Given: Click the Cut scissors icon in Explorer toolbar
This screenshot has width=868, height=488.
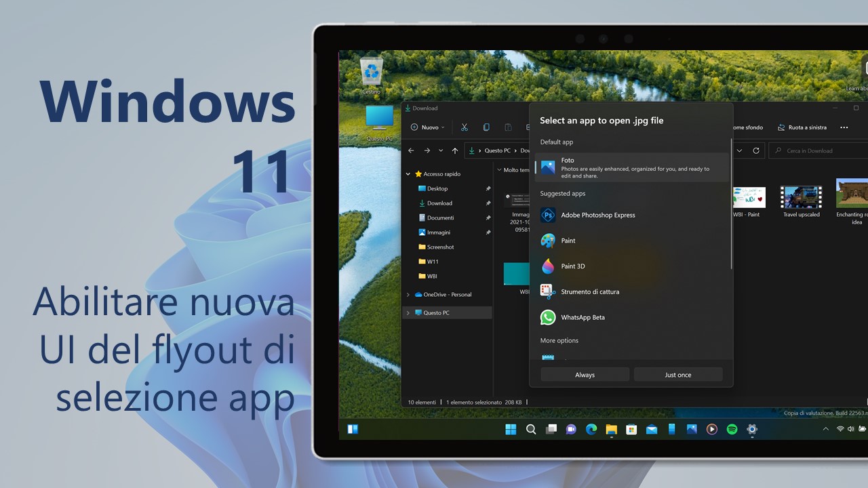Looking at the screenshot, I should click(465, 127).
